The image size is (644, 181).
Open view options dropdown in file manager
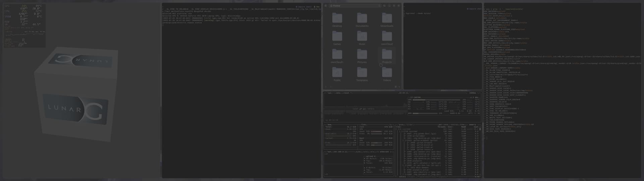[399, 87]
